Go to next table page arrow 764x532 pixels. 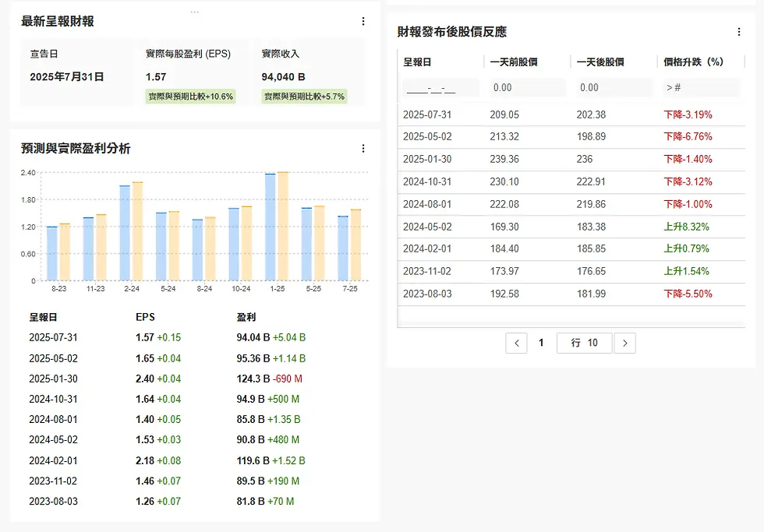pos(624,344)
